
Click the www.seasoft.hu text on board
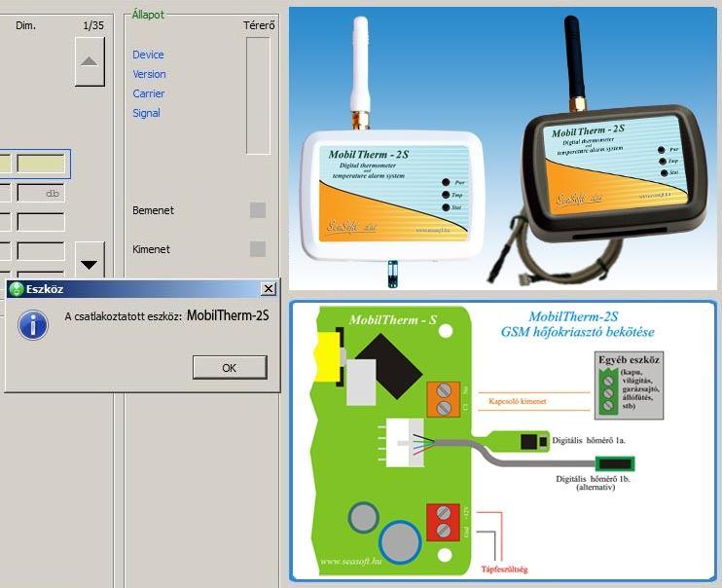351,562
